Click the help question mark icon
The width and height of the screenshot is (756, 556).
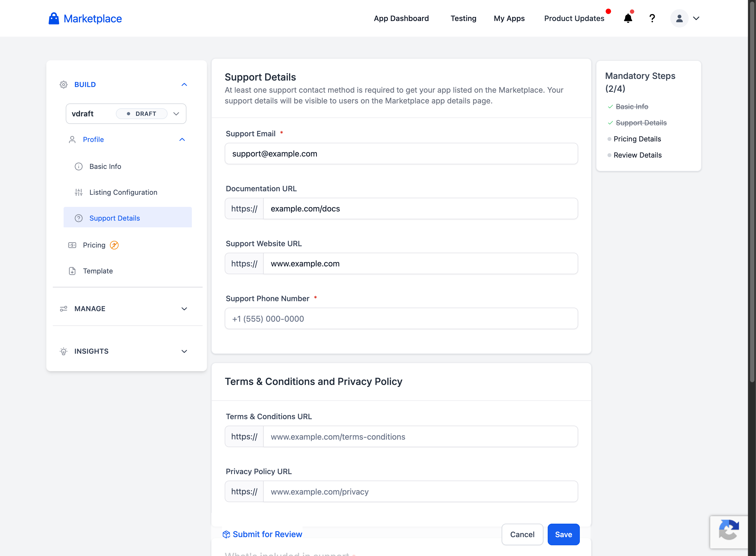pyautogui.click(x=652, y=18)
